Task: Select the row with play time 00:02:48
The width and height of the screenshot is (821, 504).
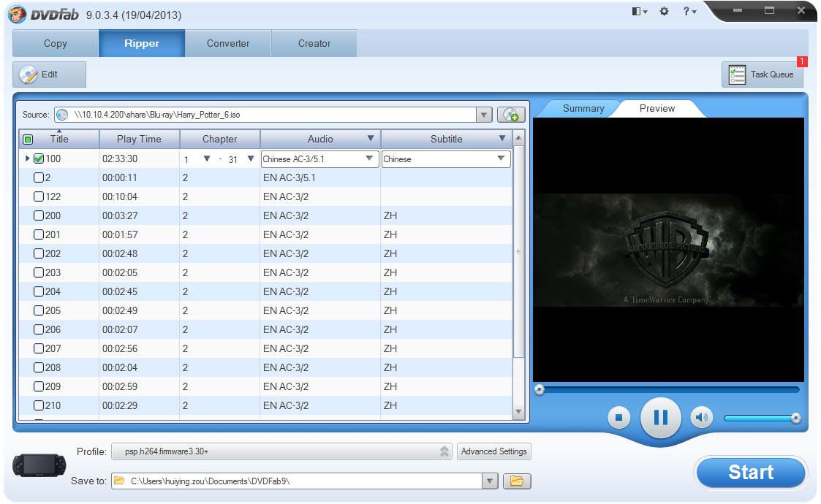Action: point(265,253)
